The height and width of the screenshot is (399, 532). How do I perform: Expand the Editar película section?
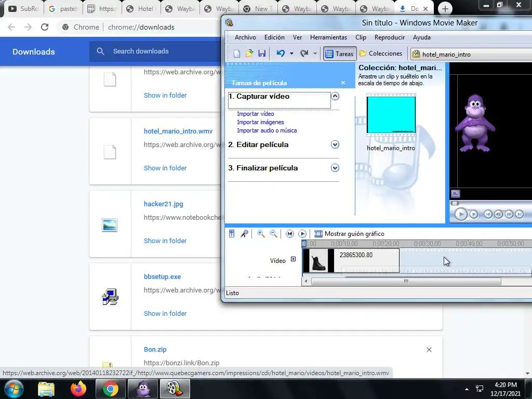[335, 144]
